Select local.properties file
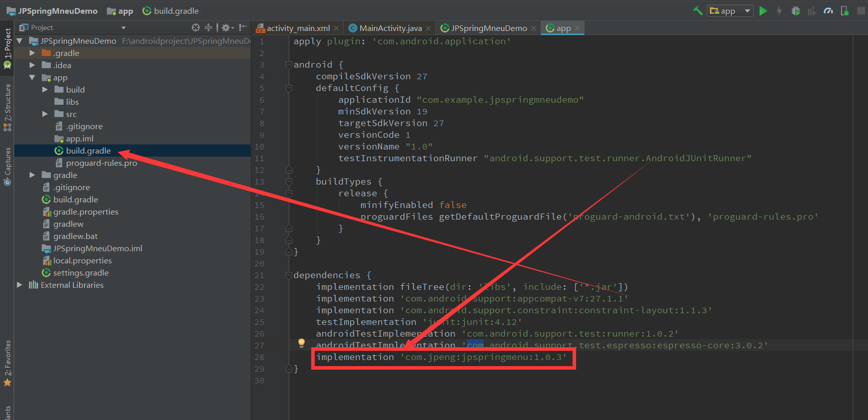The height and width of the screenshot is (420, 868). pyautogui.click(x=77, y=260)
